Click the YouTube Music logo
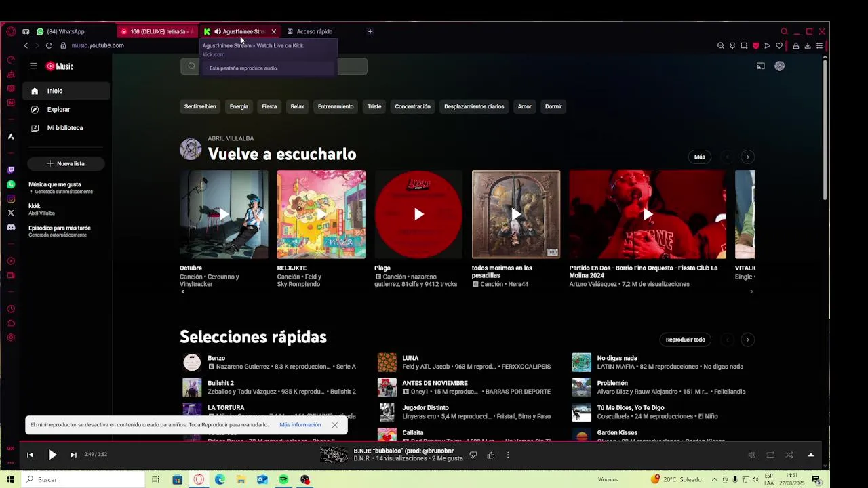Screen dimensions: 868x488 pyautogui.click(x=60, y=66)
